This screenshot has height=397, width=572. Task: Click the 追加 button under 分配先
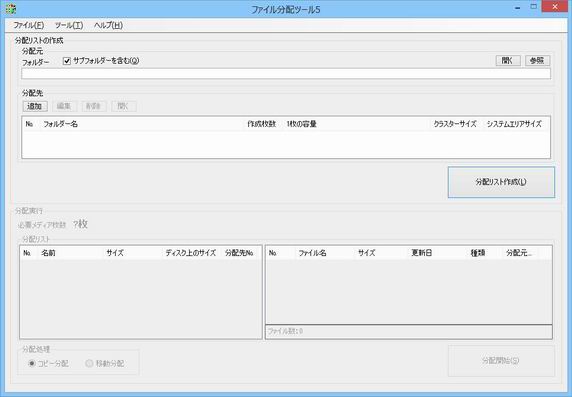pos(35,106)
